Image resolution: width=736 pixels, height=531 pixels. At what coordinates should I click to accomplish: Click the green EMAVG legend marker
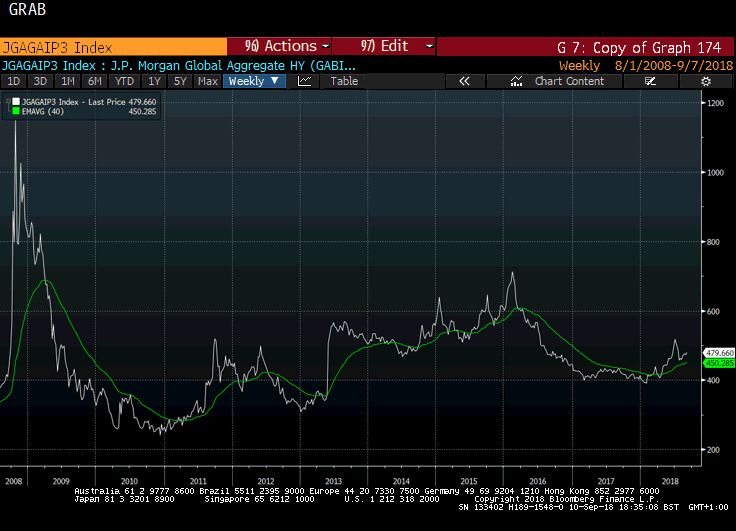[x=15, y=112]
